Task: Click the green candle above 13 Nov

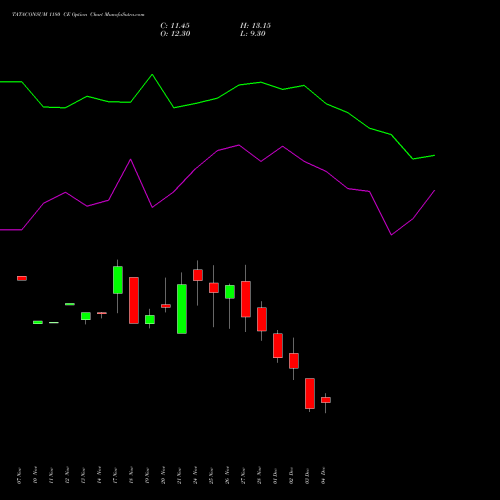Action: click(x=86, y=316)
